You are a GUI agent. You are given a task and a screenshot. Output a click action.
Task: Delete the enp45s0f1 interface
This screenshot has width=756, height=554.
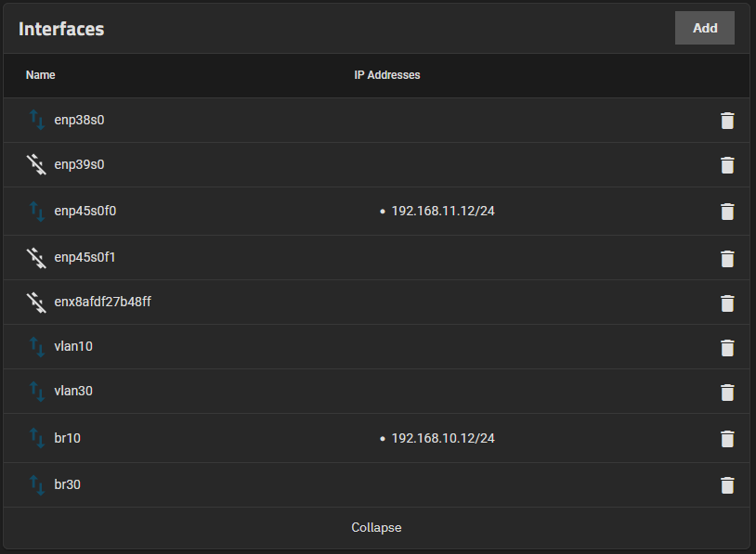click(727, 258)
